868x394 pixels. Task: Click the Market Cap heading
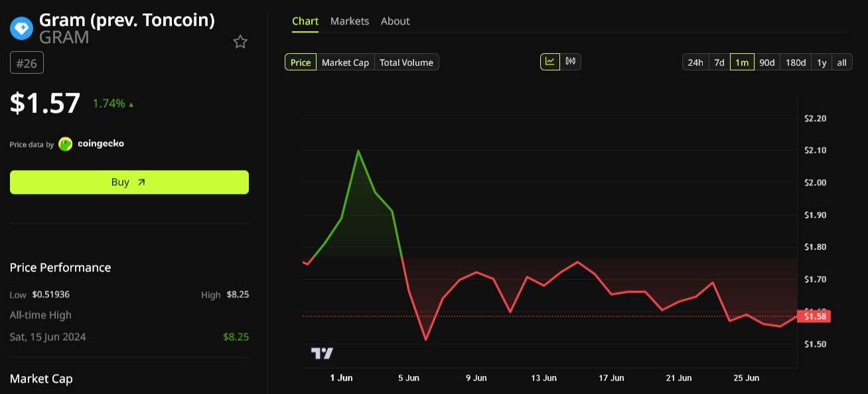41,379
